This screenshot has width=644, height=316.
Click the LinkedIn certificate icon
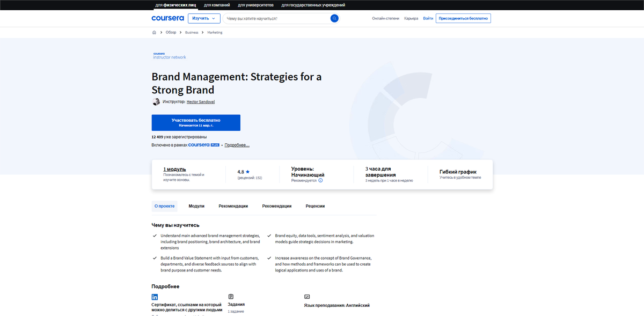pyautogui.click(x=155, y=296)
